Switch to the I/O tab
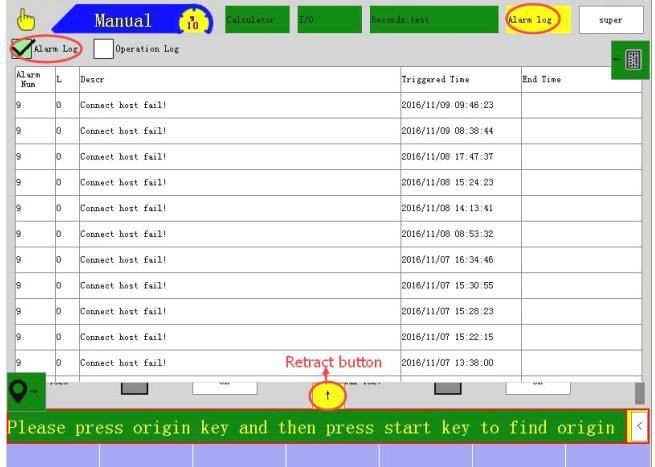This screenshot has width=655, height=467. (327, 18)
